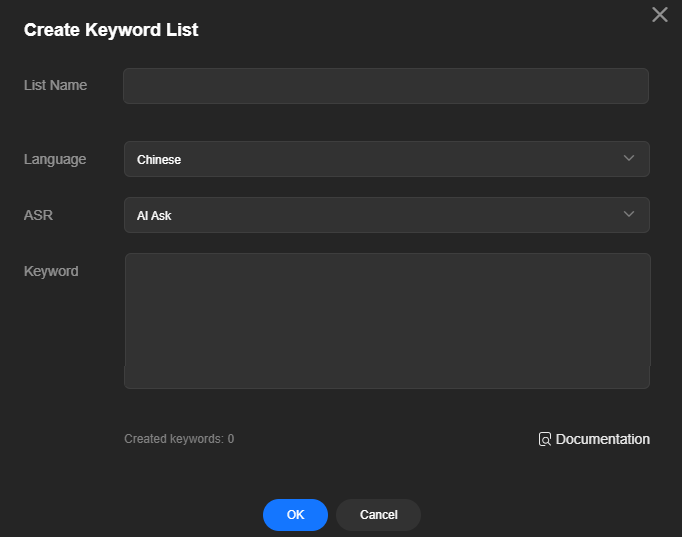Viewport: 682px width, 537px height.
Task: Expand the ASR dropdown chevron arrow
Action: click(x=629, y=214)
